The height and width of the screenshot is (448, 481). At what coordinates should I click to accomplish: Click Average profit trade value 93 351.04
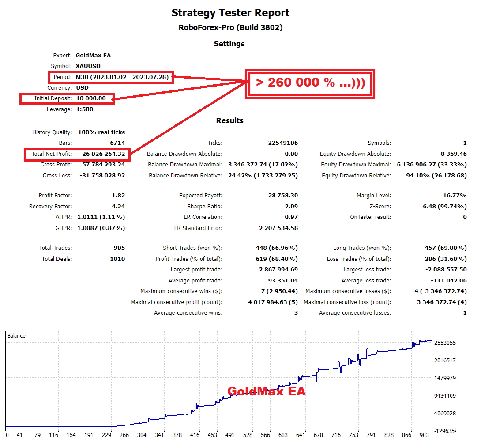coord(283,280)
